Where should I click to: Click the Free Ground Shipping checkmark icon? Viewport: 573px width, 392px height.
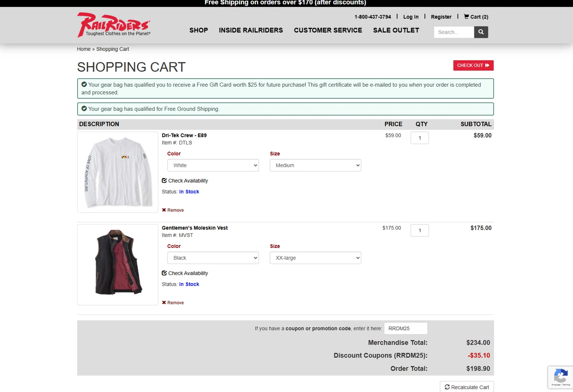tap(84, 109)
